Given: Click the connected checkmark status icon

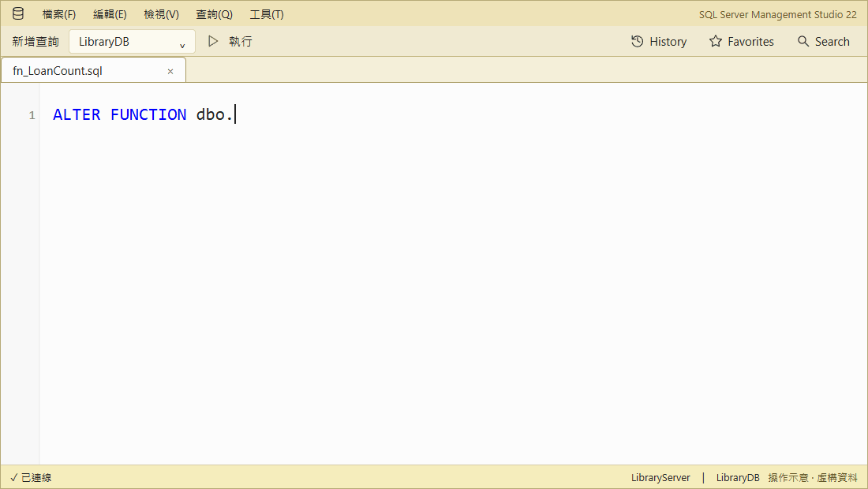Looking at the screenshot, I should click(14, 477).
